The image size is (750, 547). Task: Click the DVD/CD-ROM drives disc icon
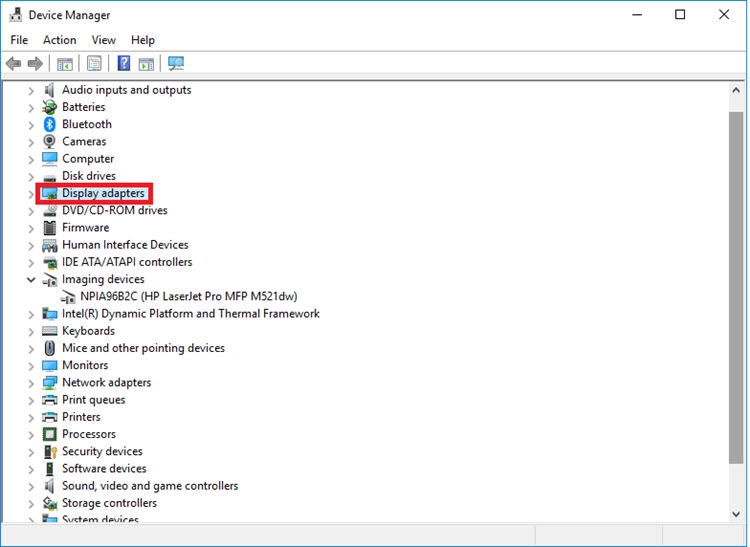coord(49,210)
